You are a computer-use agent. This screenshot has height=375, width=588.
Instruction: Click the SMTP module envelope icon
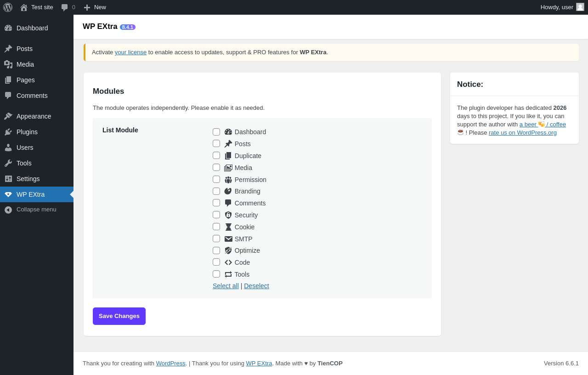228,239
